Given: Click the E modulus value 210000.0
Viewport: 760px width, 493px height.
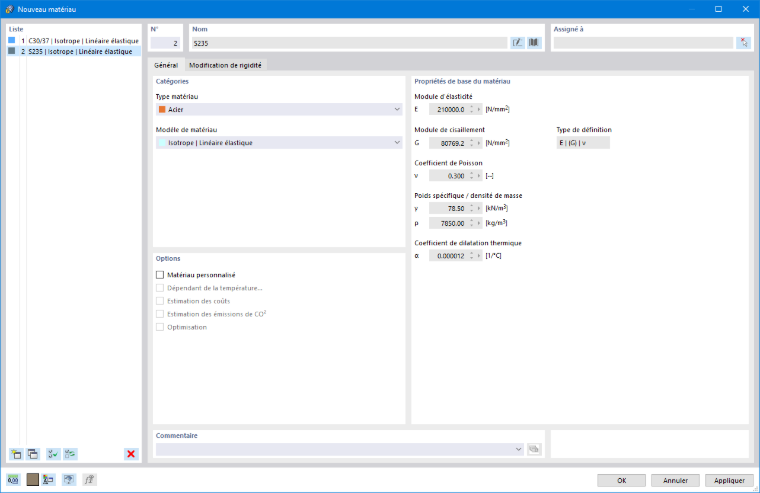Looking at the screenshot, I should pyautogui.click(x=448, y=110).
